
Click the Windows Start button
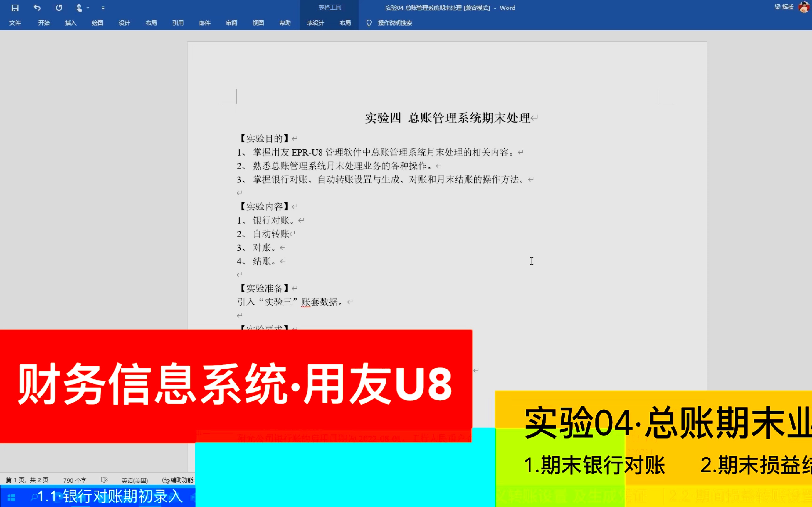(x=11, y=497)
